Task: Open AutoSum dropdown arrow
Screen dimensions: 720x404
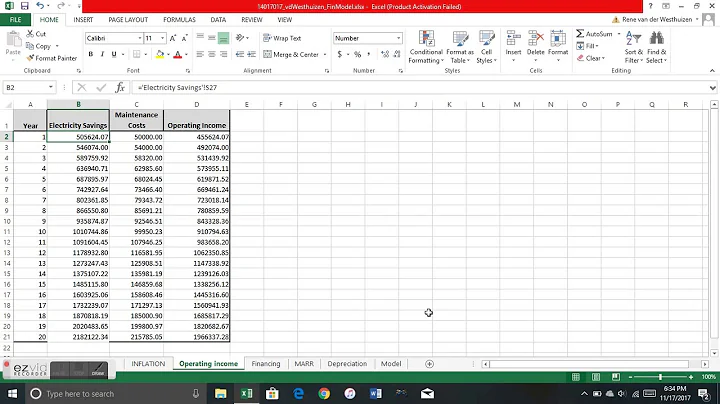Action: pos(619,34)
